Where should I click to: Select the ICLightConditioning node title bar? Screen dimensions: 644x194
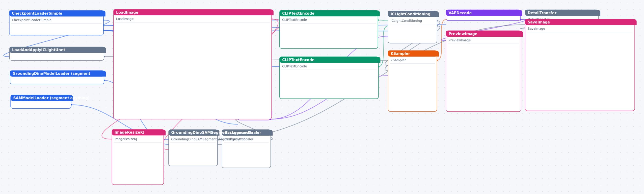[x=413, y=14]
